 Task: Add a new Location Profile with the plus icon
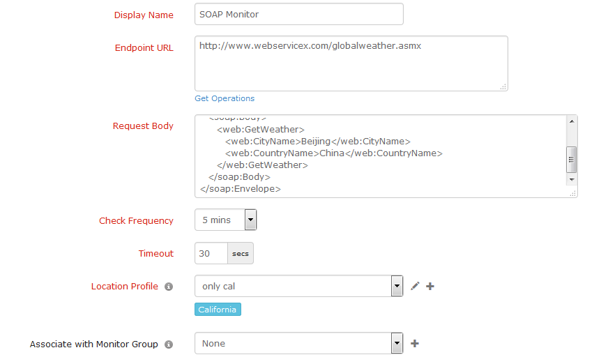pos(430,286)
